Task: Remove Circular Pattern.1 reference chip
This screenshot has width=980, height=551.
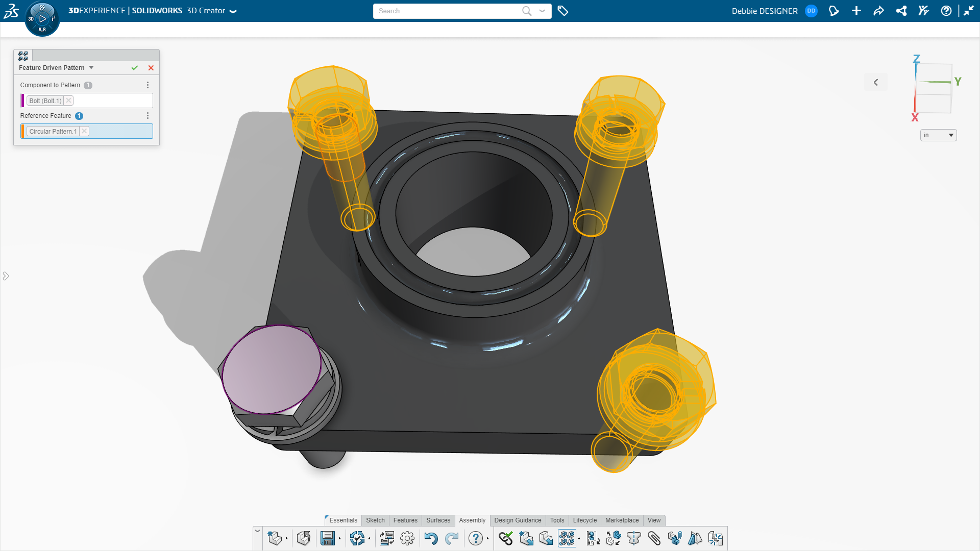Action: point(85,131)
